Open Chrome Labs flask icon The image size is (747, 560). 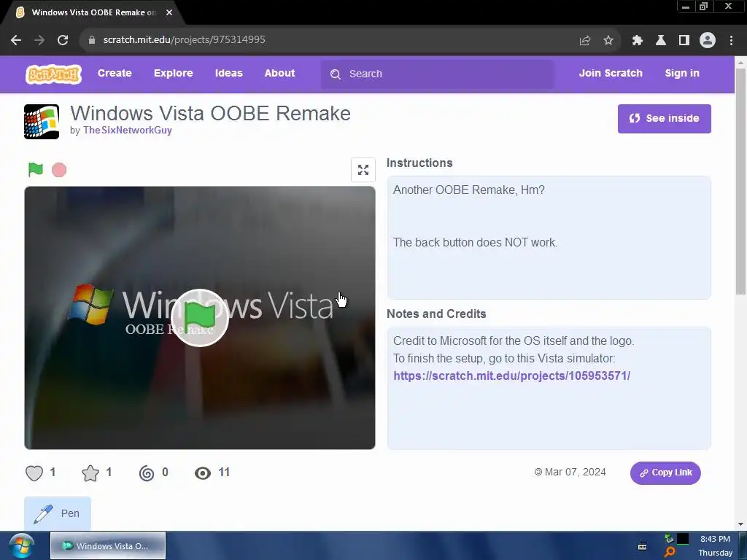tap(661, 41)
